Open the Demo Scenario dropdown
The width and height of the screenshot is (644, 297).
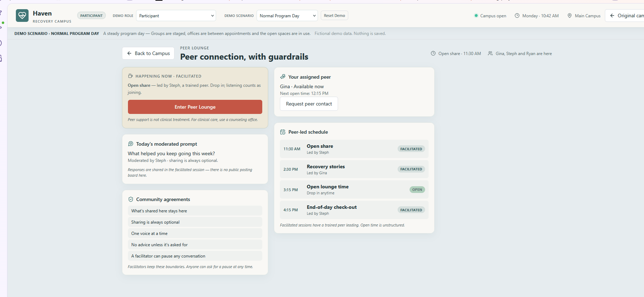[287, 16]
